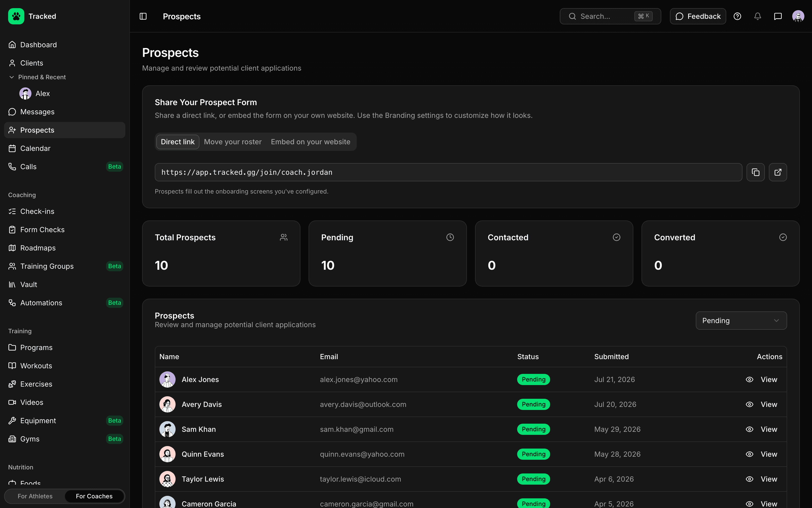Open Messages in sidebar
The image size is (812, 508).
pos(64,112)
